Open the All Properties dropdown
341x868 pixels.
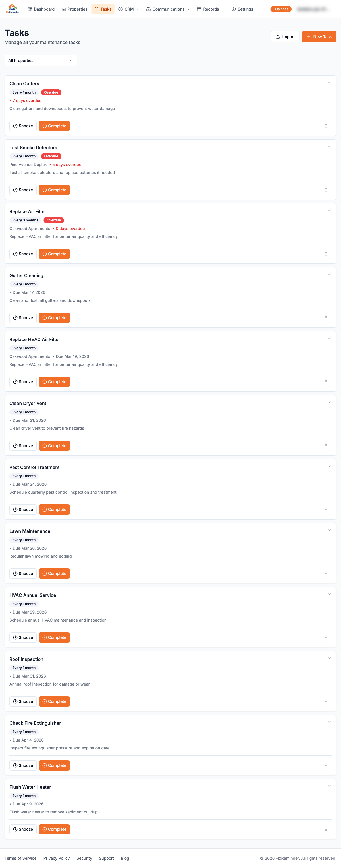click(41, 60)
